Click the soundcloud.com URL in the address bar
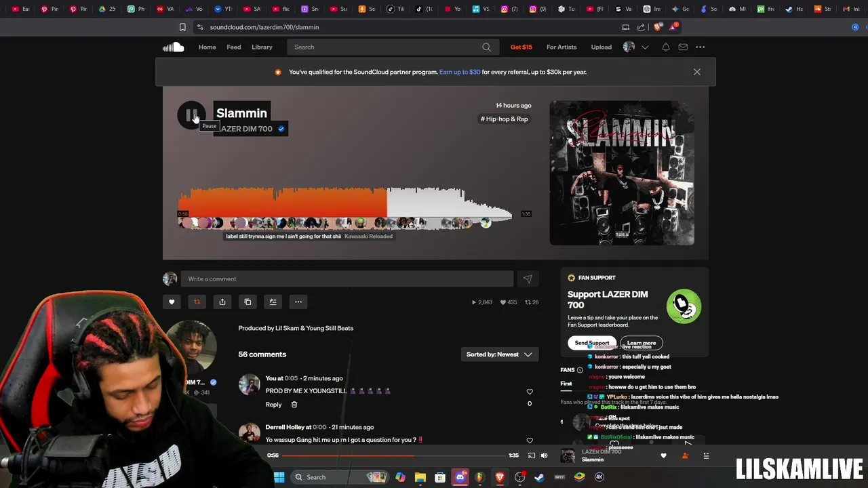Screen dimensions: 868x488 coord(264,27)
